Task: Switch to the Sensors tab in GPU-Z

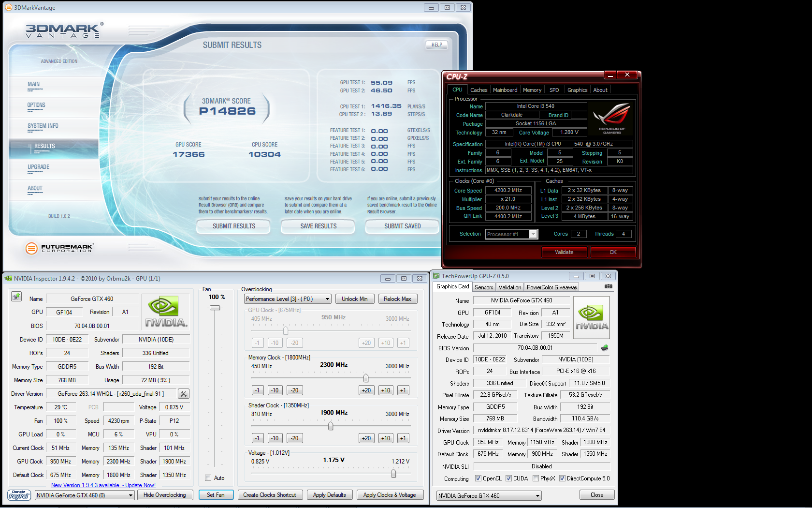Action: 483,287
